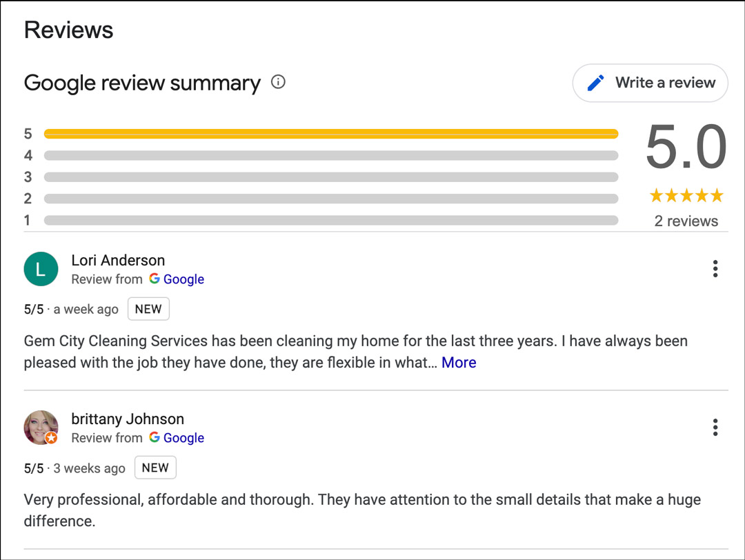Click the pencil icon in Write a review
Screen dimensions: 745x560
coord(595,82)
